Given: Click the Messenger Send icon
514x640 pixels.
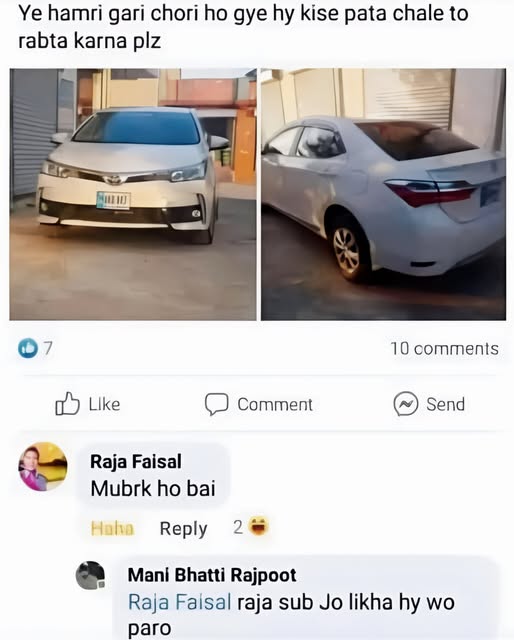Looking at the screenshot, I should (x=405, y=404).
